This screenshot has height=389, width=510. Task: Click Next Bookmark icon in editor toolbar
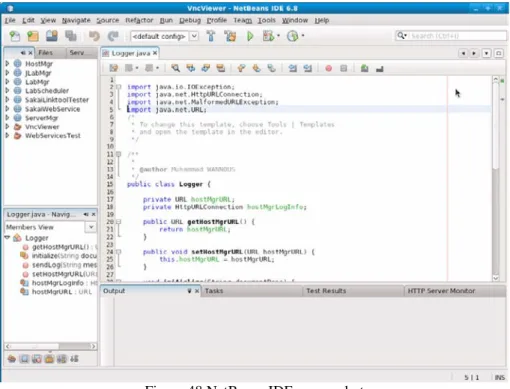256,68
